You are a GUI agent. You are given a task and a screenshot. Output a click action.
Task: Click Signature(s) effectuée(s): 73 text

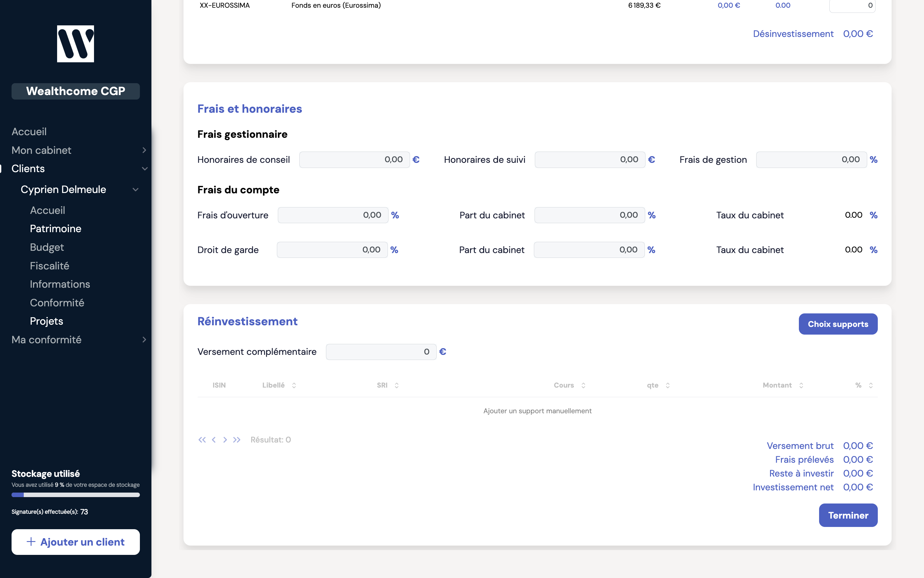(x=50, y=512)
